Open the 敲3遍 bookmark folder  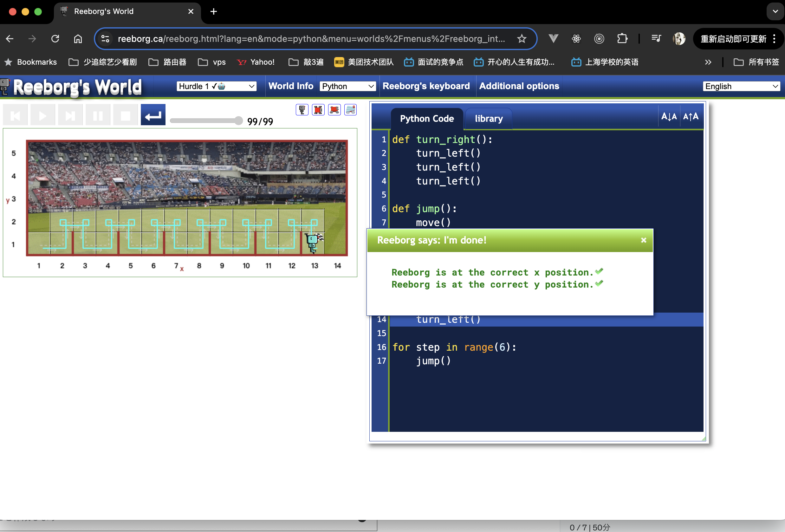pos(306,62)
